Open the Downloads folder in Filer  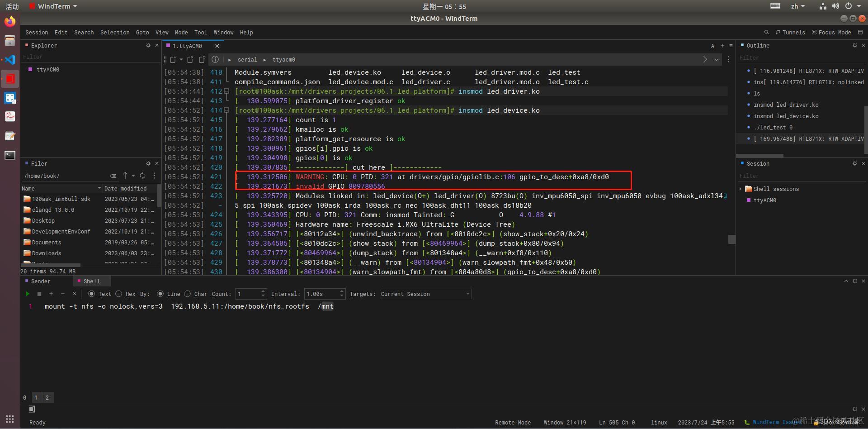tap(46, 253)
